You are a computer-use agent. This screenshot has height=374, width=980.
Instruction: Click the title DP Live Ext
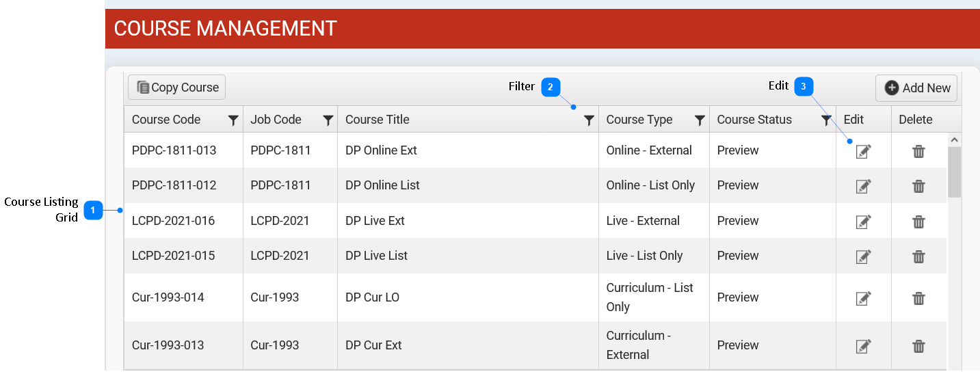point(375,221)
